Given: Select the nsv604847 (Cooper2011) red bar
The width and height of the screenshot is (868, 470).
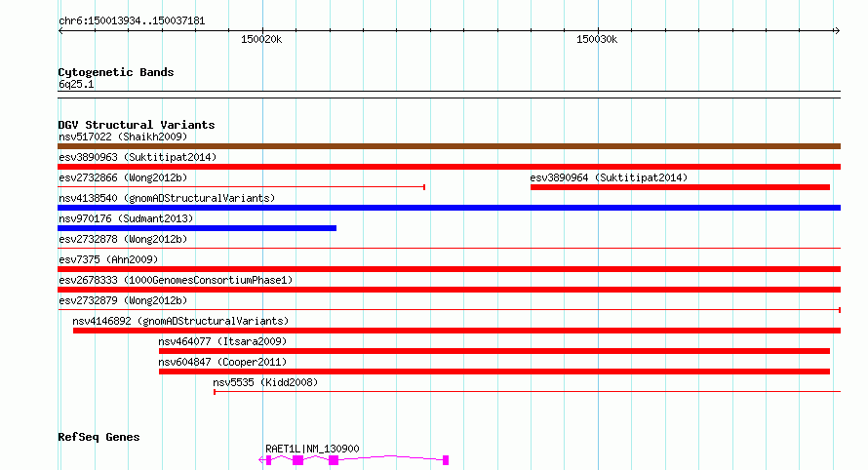Looking at the screenshot, I should pos(494,372).
